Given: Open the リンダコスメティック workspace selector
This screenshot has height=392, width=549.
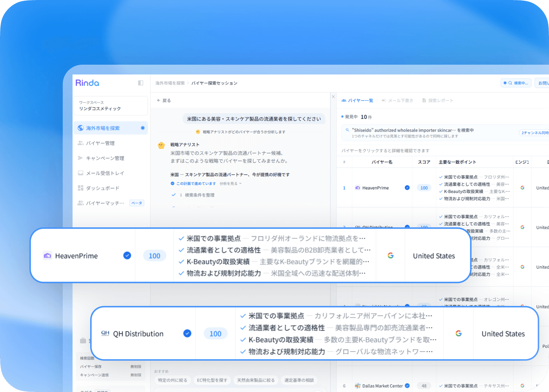Looking at the screenshot, I should click(x=110, y=106).
